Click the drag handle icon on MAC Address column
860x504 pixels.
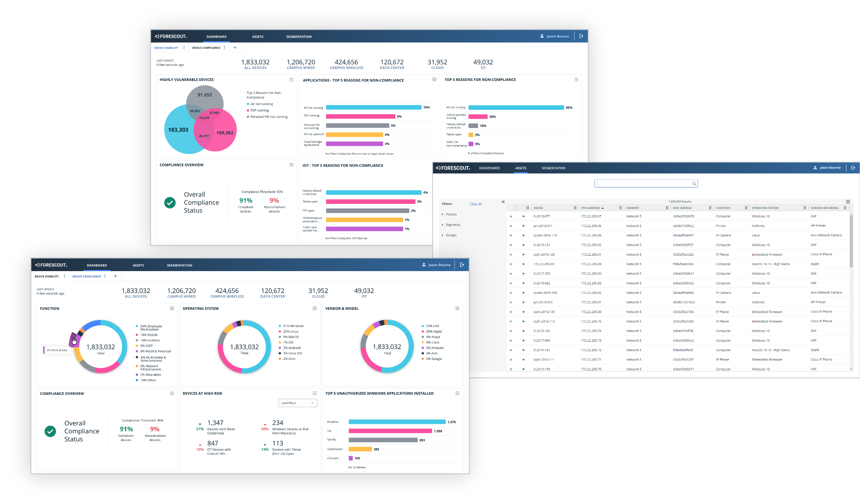(x=710, y=208)
